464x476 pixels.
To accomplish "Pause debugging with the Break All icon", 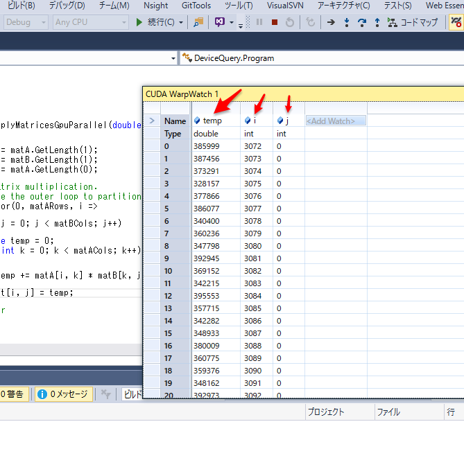I will [x=259, y=22].
